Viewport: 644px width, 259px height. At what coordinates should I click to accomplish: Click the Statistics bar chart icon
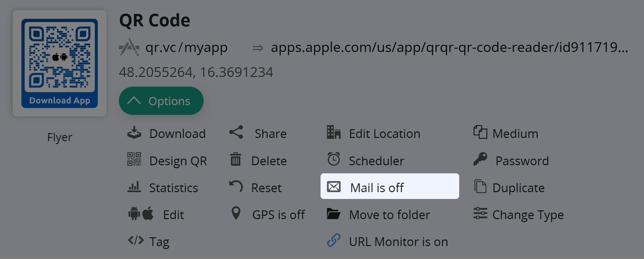(134, 187)
